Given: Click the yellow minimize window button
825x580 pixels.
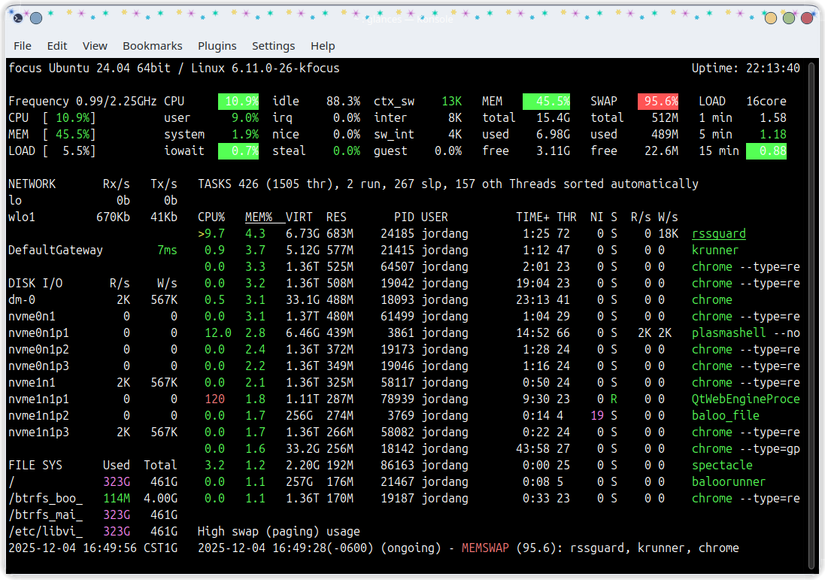Looking at the screenshot, I should [769, 17].
